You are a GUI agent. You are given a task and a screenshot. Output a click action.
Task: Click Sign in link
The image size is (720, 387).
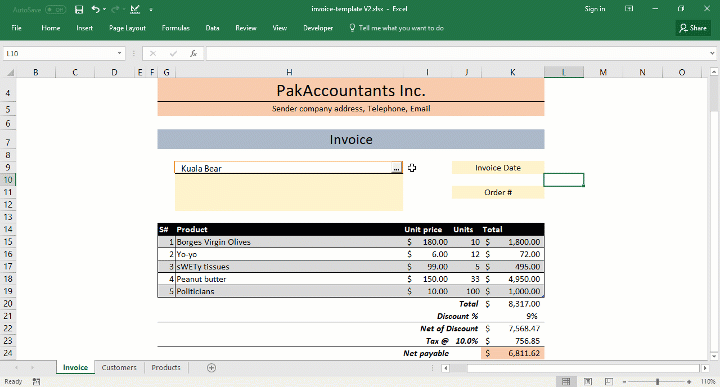pos(595,9)
